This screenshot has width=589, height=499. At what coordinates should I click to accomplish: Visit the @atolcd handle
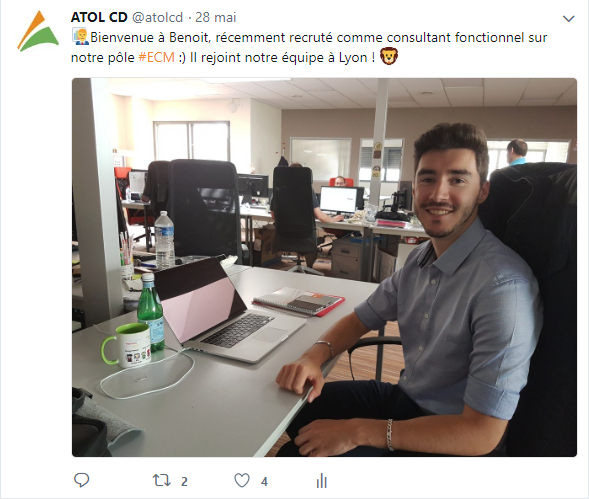157,17
